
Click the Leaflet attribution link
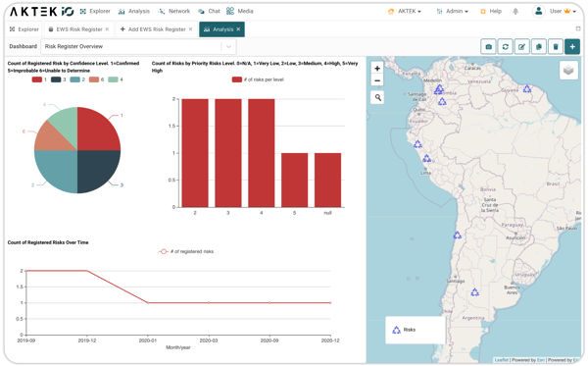[502, 360]
